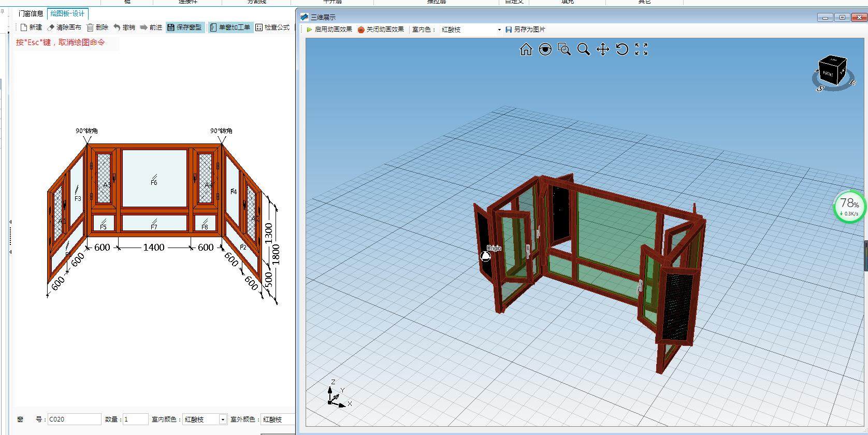The image size is (868, 435).
Task: Click 另存为图片 to save as image
Action: 525,30
